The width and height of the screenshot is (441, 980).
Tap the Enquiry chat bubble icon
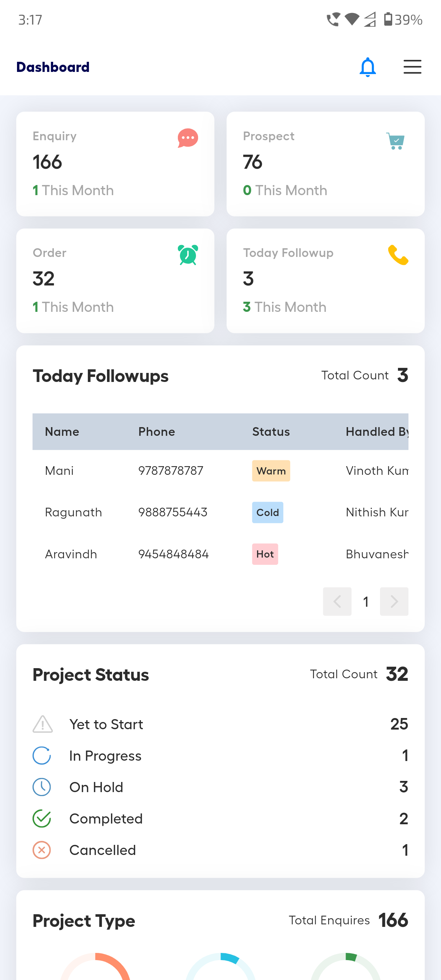[188, 138]
